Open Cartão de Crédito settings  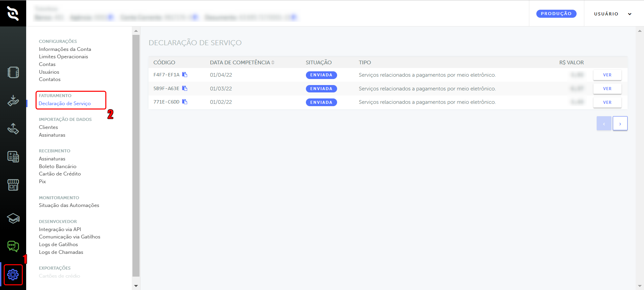pyautogui.click(x=60, y=174)
